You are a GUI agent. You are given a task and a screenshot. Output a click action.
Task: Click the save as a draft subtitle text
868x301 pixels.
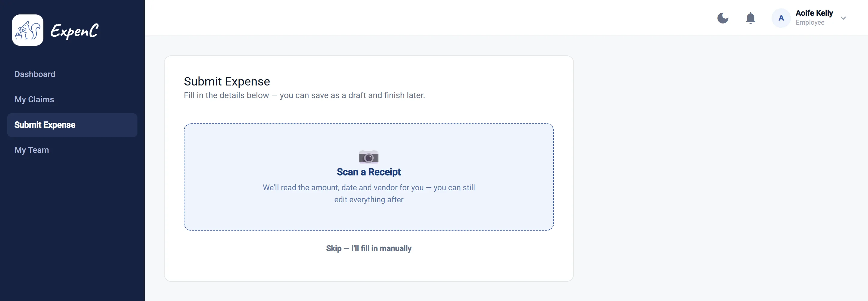[304, 95]
